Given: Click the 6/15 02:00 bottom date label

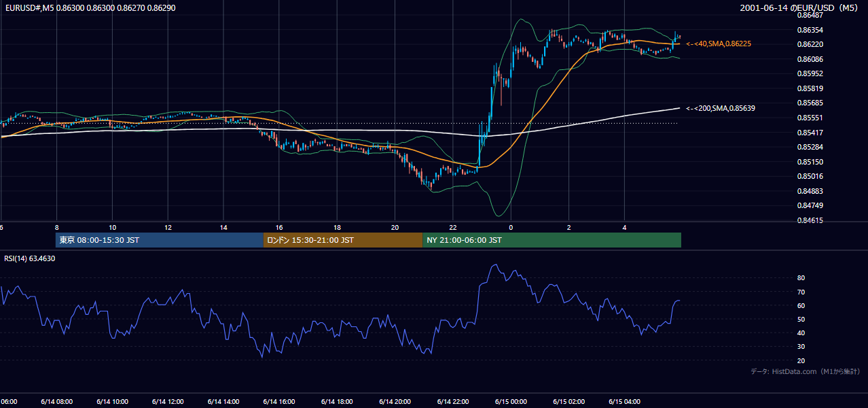Looking at the screenshot, I should tap(568, 402).
